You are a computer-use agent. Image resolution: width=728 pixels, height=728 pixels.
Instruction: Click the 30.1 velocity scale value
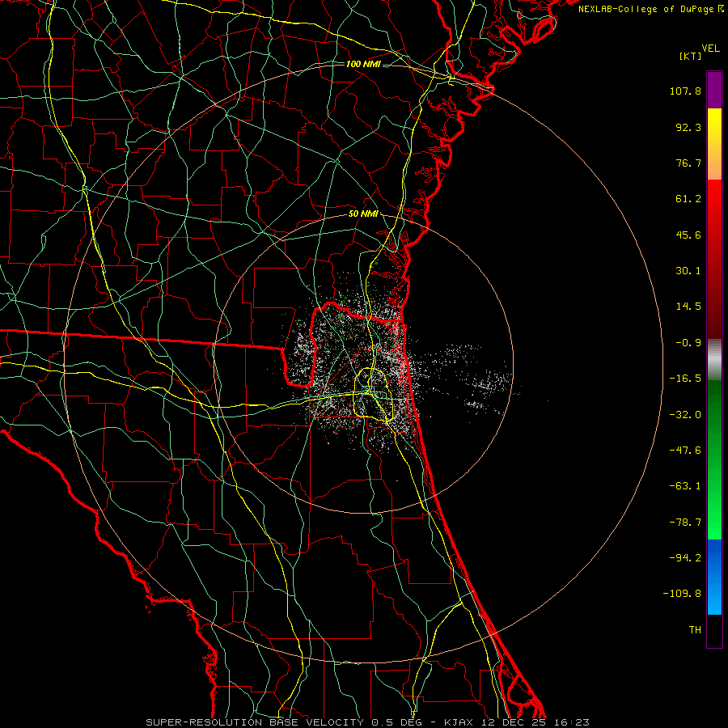[x=688, y=271]
